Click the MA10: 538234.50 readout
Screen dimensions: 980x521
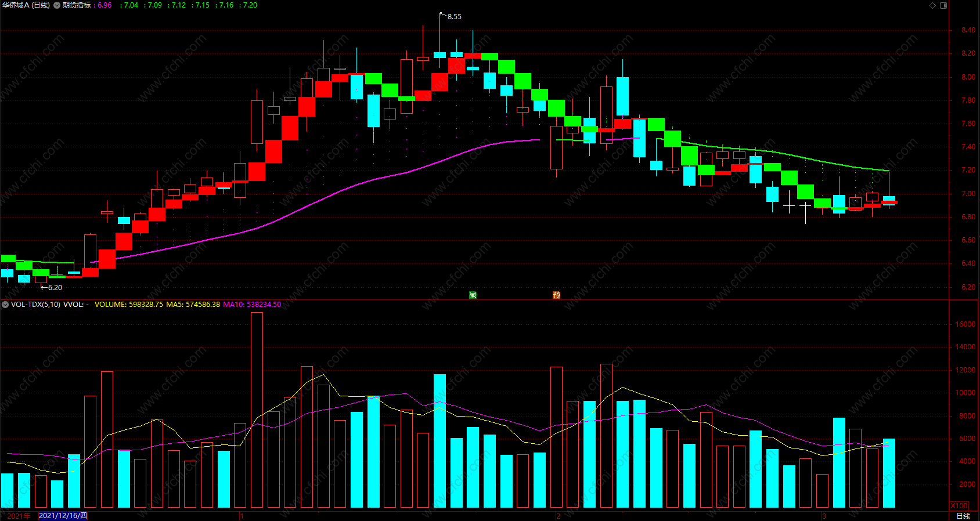coord(252,305)
